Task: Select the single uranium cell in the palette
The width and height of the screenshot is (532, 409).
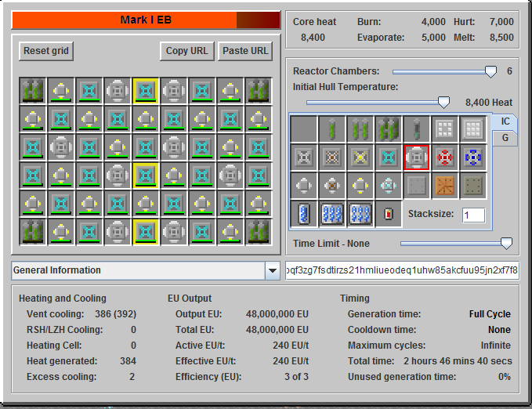Action: coord(331,129)
